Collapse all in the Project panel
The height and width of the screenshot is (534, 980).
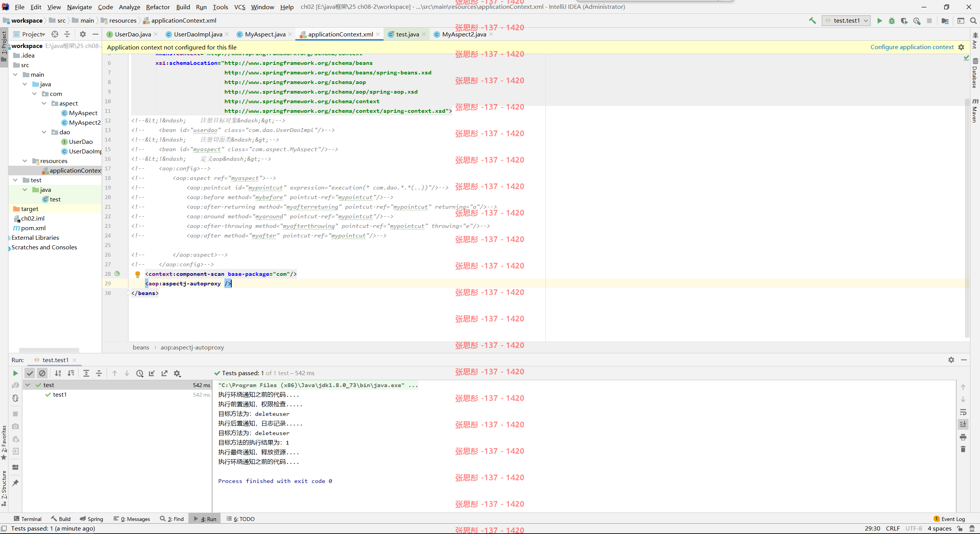coord(67,34)
